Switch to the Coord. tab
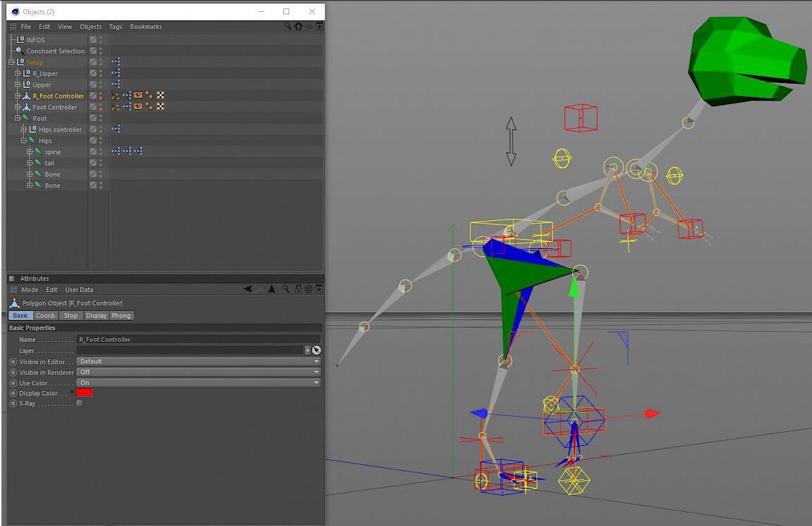The height and width of the screenshot is (526, 812). pos(46,316)
